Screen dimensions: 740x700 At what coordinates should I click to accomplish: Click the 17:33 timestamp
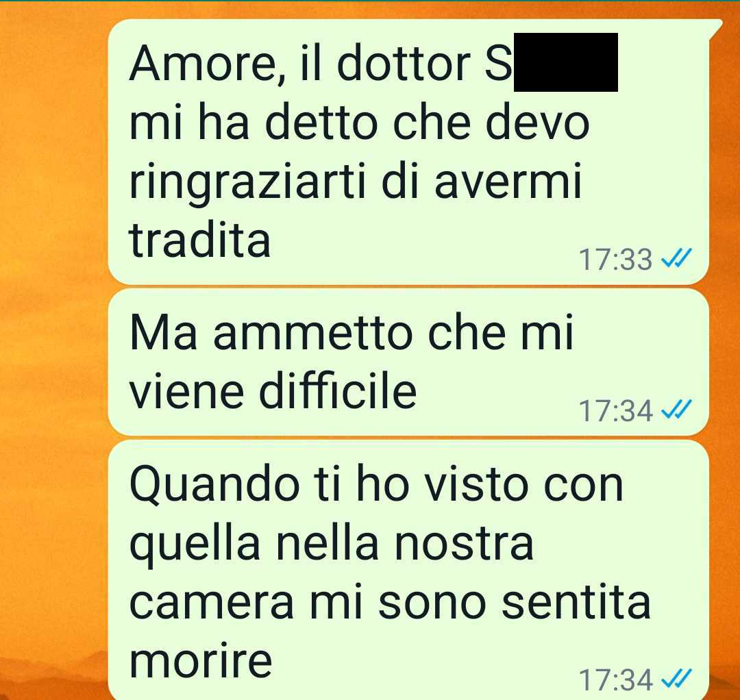tap(615, 260)
